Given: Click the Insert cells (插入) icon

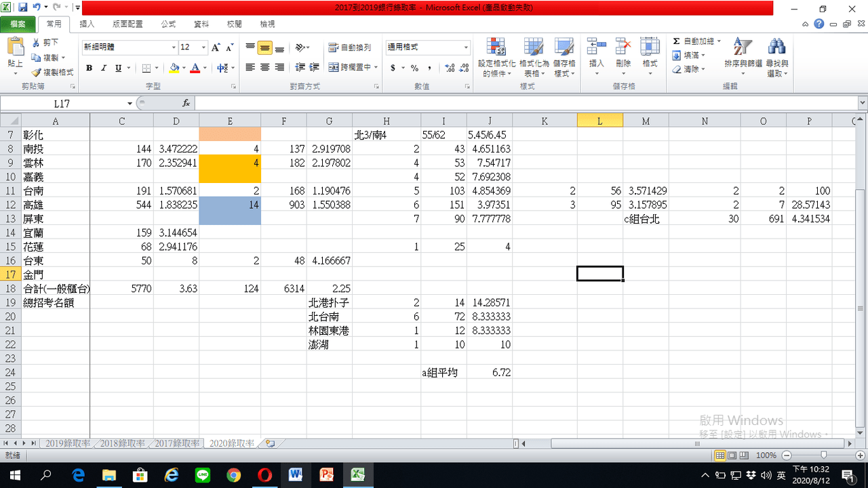Looking at the screenshot, I should pos(597,46).
